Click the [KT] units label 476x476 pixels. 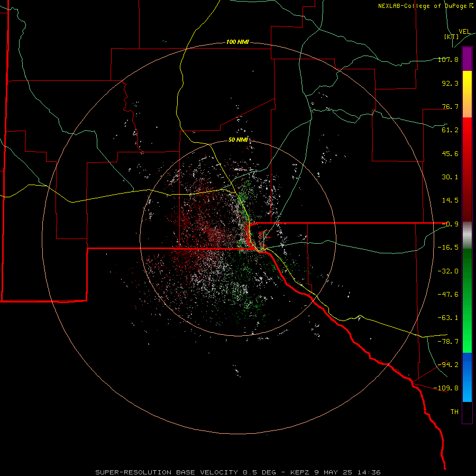click(x=452, y=36)
